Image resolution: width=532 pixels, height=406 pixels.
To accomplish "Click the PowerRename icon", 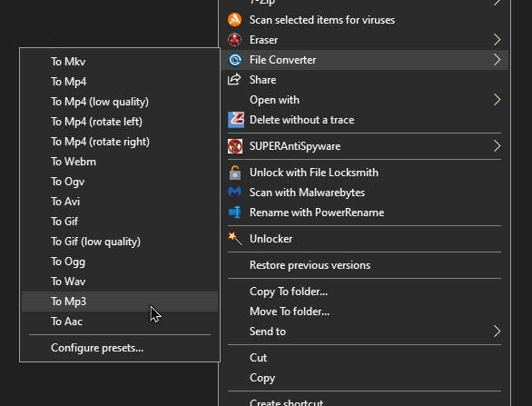I will [x=235, y=213].
